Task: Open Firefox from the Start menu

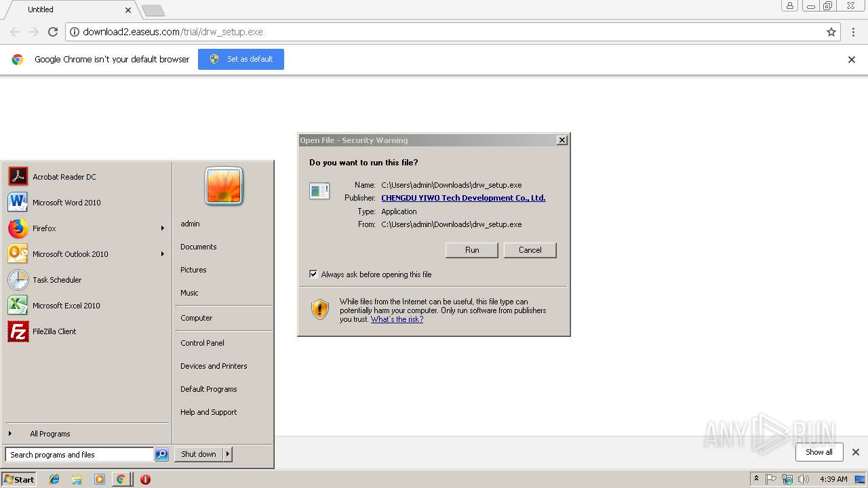Action: tap(86, 228)
